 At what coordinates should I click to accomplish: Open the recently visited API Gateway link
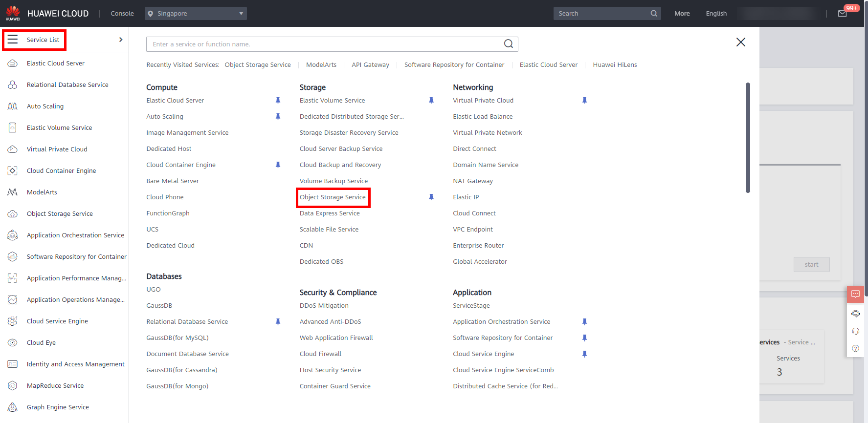pyautogui.click(x=370, y=65)
